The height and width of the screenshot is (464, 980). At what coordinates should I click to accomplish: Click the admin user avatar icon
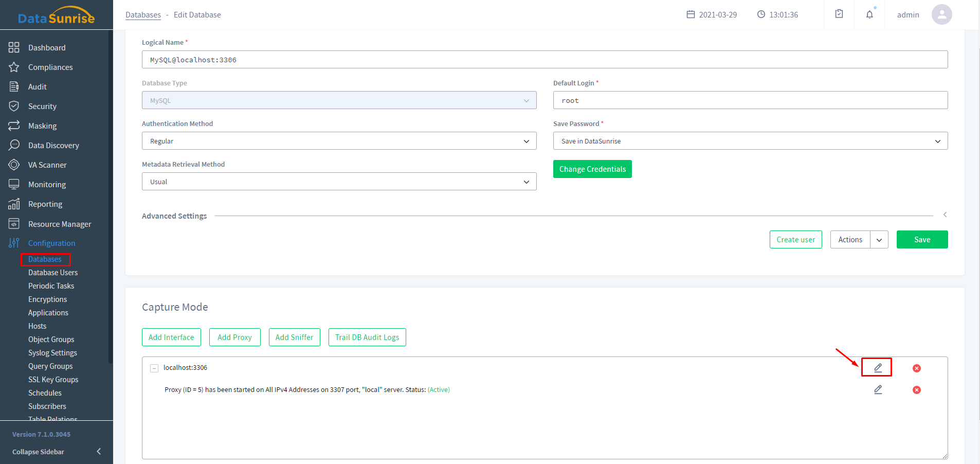coord(941,14)
